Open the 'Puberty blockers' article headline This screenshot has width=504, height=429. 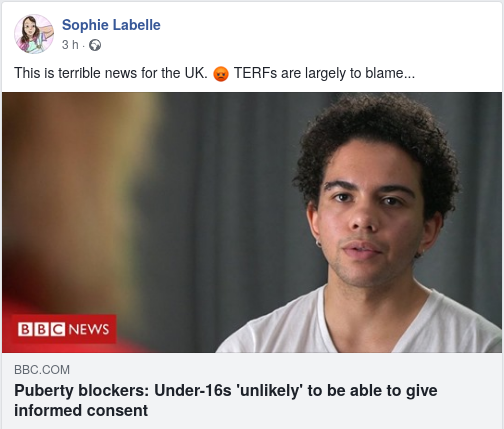click(x=226, y=400)
